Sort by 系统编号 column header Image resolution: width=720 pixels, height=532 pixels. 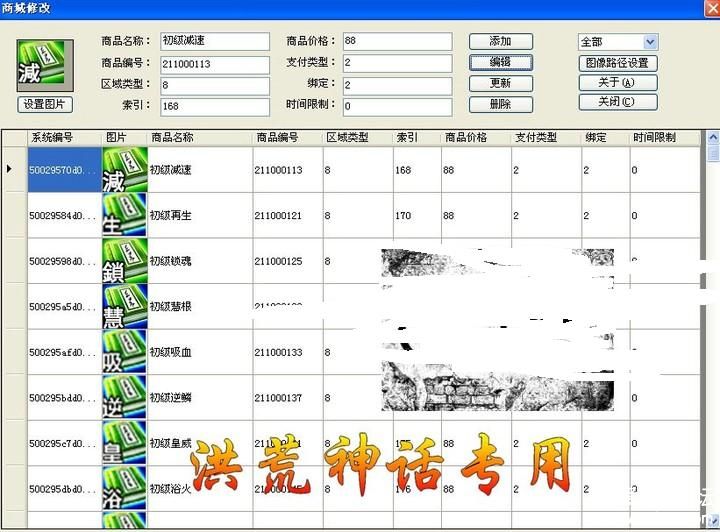64,137
